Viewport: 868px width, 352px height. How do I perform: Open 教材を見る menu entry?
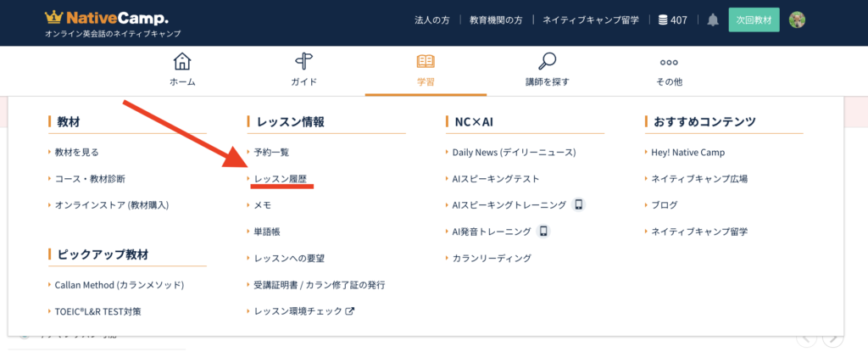pyautogui.click(x=76, y=152)
